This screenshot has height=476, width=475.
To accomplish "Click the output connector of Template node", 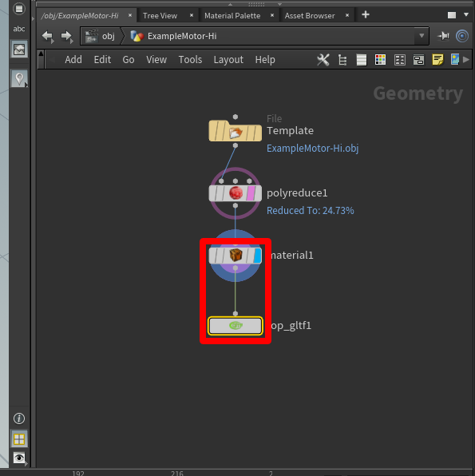I will pyautogui.click(x=236, y=145).
